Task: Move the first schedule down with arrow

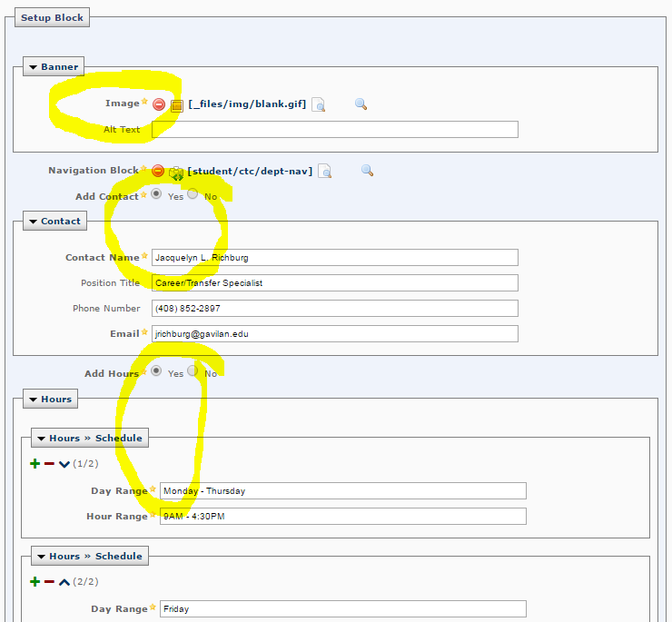Action: (x=64, y=464)
